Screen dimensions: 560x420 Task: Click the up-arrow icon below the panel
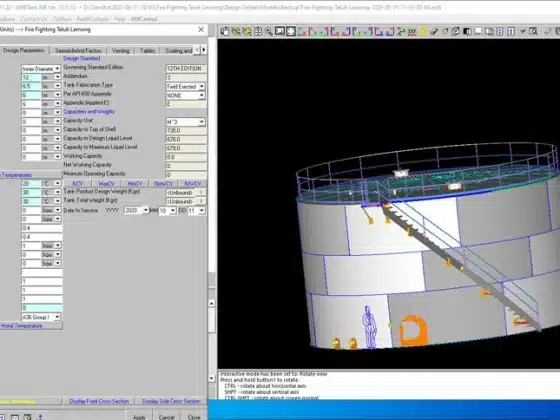[40, 417]
